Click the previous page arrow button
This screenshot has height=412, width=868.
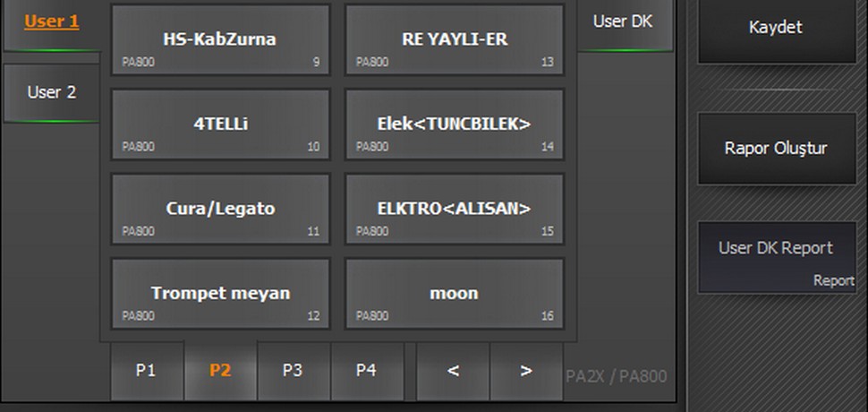point(453,371)
